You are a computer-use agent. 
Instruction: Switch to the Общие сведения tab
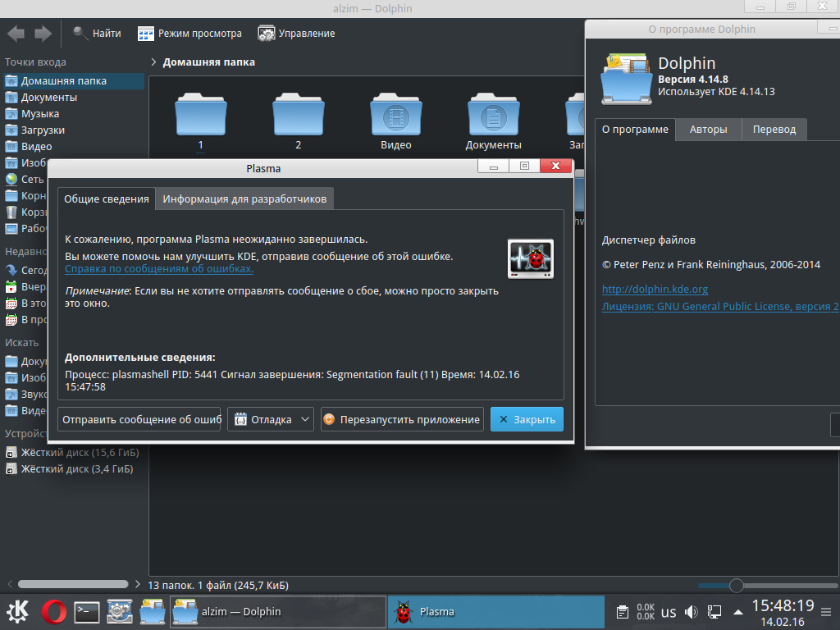click(107, 199)
